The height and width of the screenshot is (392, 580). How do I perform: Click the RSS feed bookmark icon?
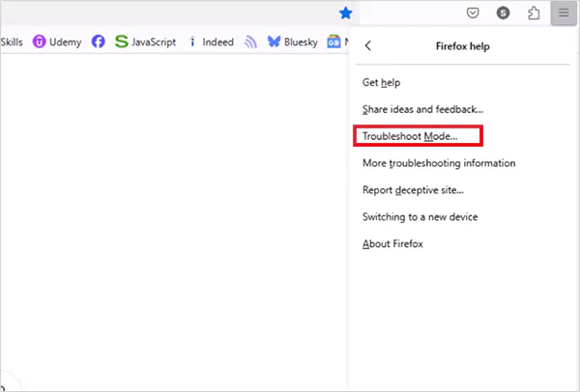pos(250,42)
